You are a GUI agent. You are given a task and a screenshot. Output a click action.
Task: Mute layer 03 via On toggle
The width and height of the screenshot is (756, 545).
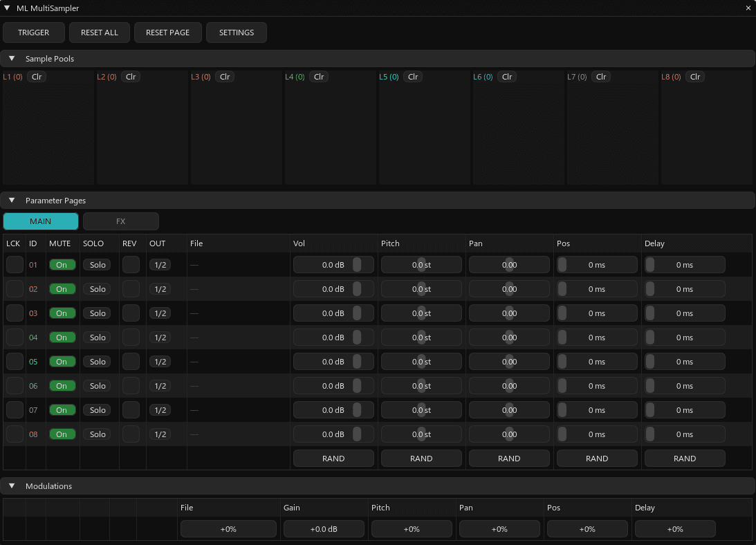[x=62, y=313]
